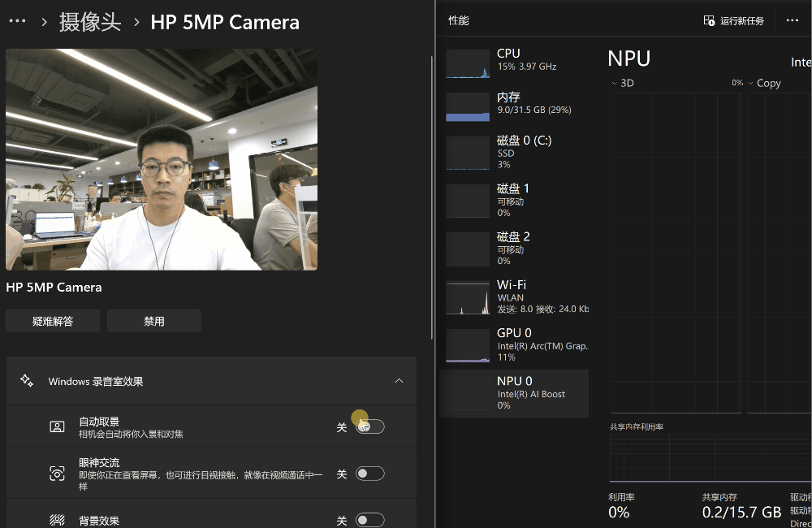Enable the eye contact switch

370,474
